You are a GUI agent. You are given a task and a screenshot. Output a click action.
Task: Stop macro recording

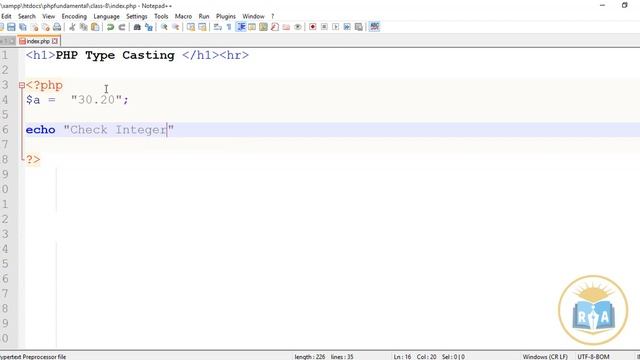click(324, 27)
